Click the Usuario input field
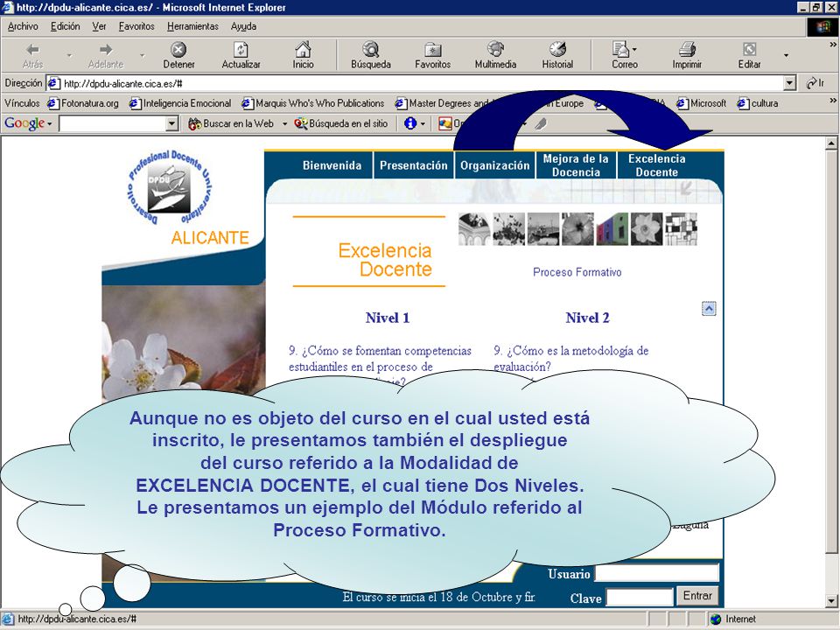Image resolution: width=840 pixels, height=630 pixels. [x=657, y=572]
